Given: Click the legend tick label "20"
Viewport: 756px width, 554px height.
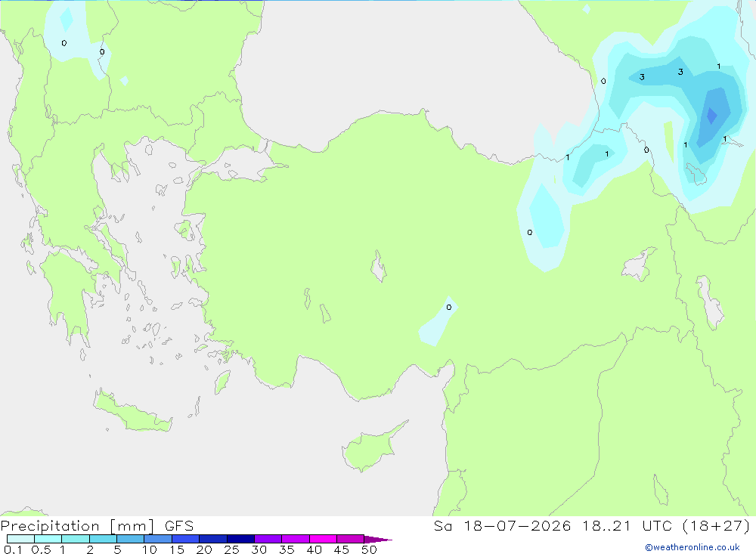Looking at the screenshot, I should [x=204, y=549].
